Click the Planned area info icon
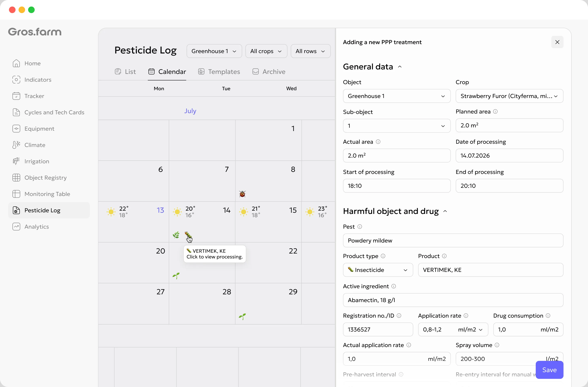The width and height of the screenshot is (588, 387). (495, 112)
